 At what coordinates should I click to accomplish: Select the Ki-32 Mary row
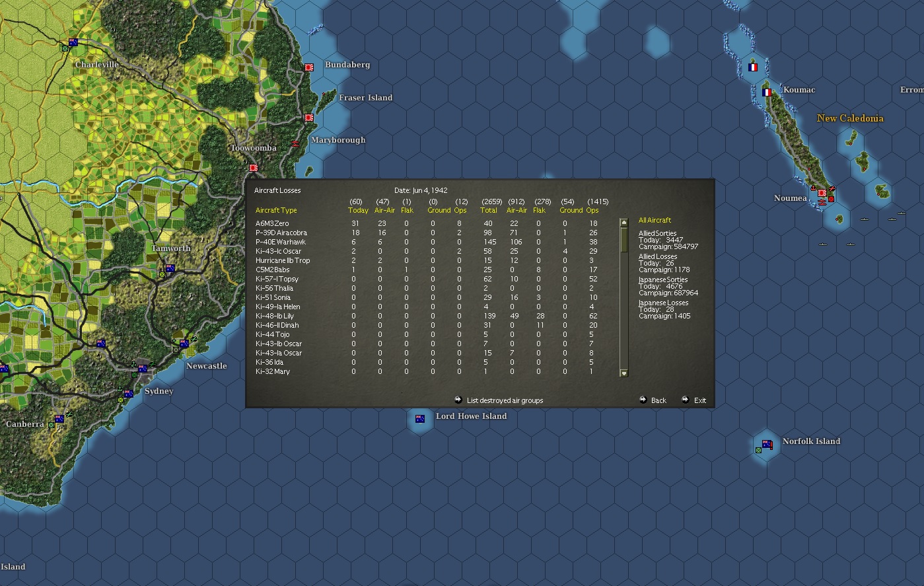point(427,371)
